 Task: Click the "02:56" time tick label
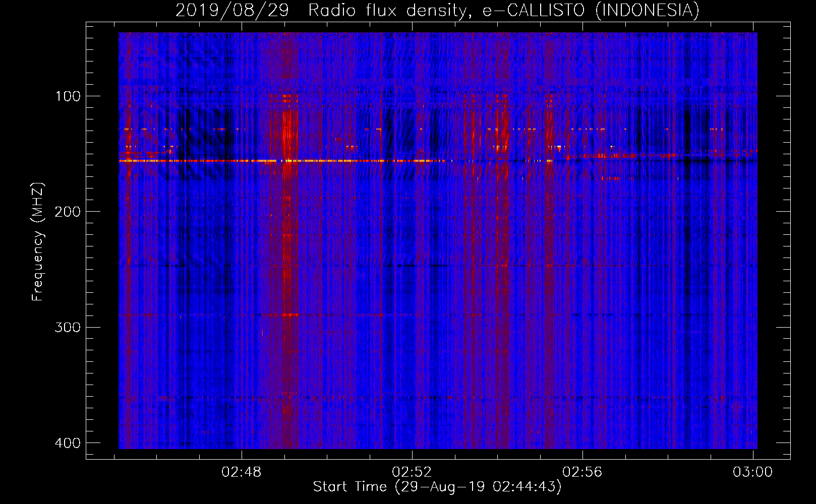(582, 472)
